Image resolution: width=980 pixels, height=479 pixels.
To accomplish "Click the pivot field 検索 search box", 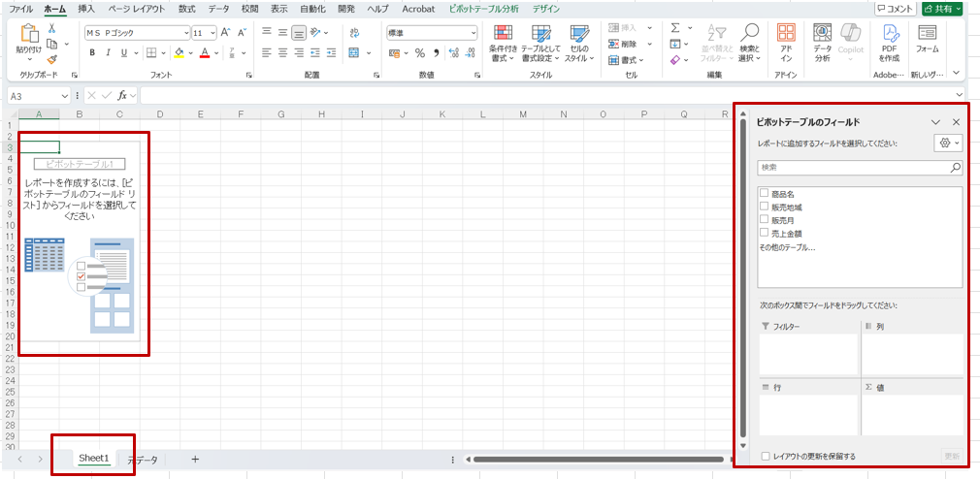I will click(854, 168).
